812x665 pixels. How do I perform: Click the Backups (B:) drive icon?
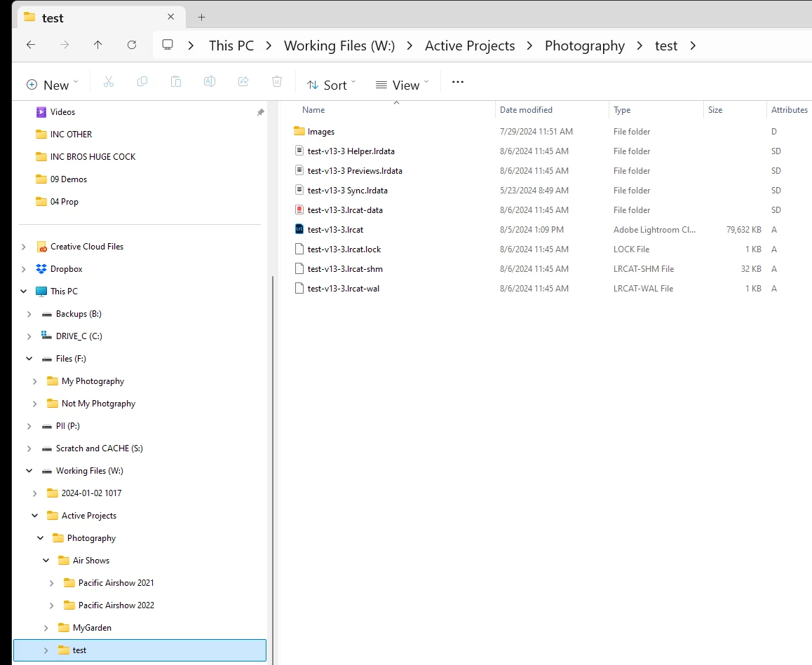pos(46,314)
